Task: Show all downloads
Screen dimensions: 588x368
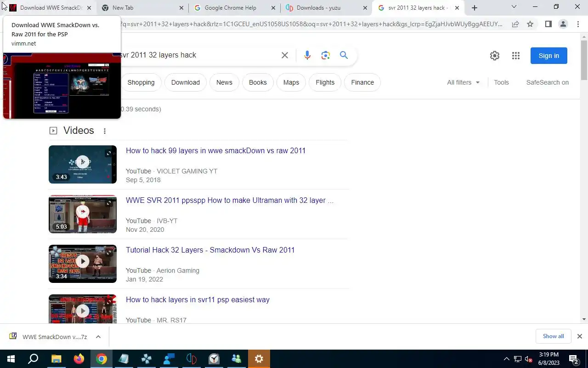Action: [553, 336]
